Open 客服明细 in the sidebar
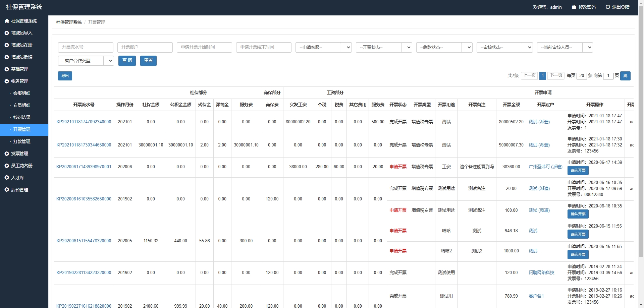 [22, 94]
